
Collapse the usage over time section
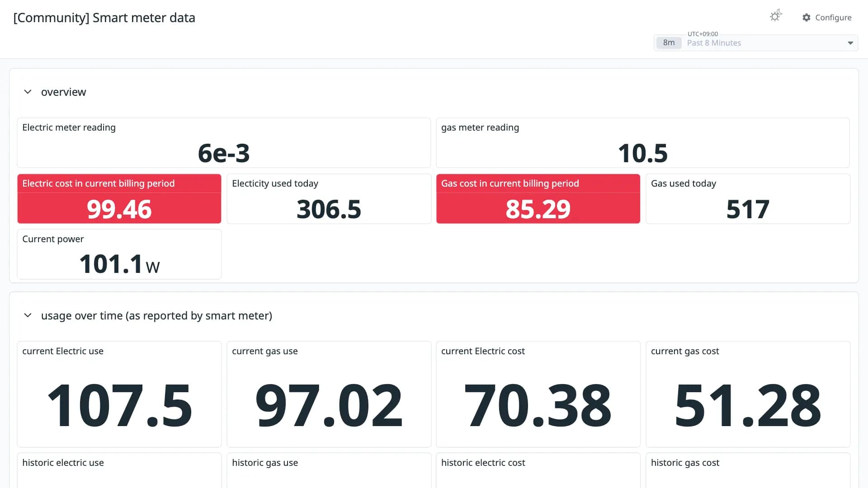(x=28, y=315)
